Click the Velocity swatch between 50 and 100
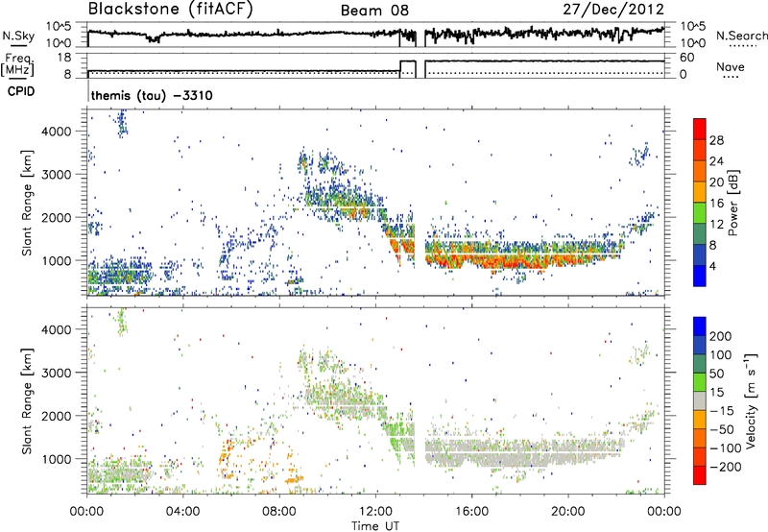Image resolution: width=768 pixels, height=532 pixels. coord(700,364)
